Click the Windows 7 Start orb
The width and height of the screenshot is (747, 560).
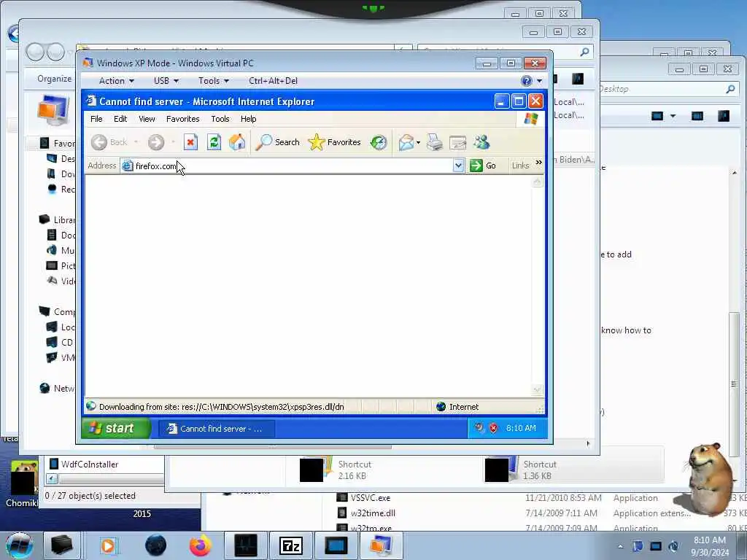tap(20, 545)
